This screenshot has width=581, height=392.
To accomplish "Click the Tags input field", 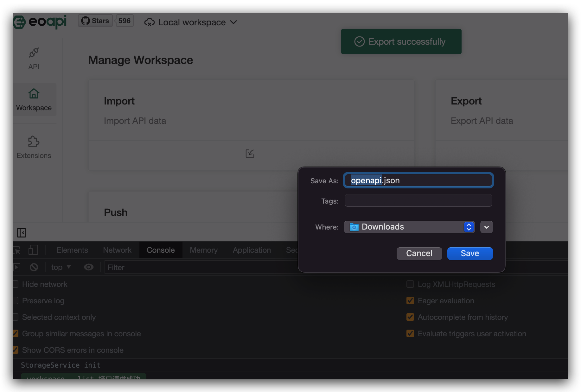I will click(418, 201).
